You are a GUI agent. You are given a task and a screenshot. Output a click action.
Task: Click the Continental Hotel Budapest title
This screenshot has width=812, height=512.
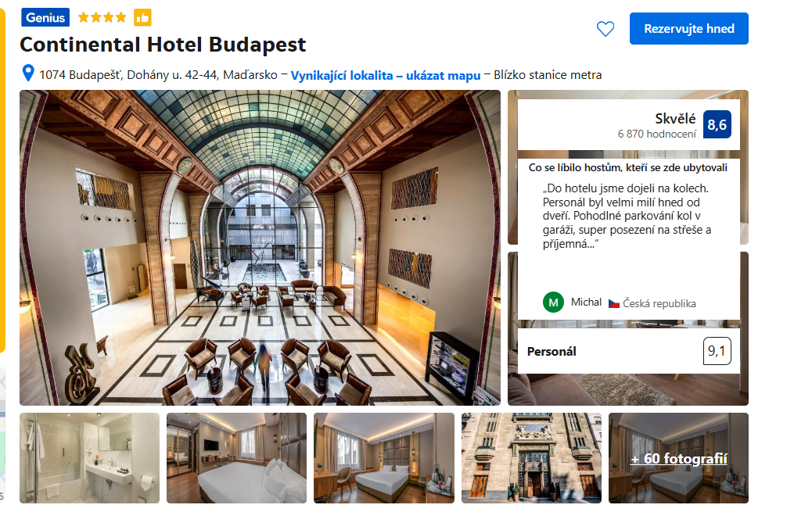[x=163, y=45]
